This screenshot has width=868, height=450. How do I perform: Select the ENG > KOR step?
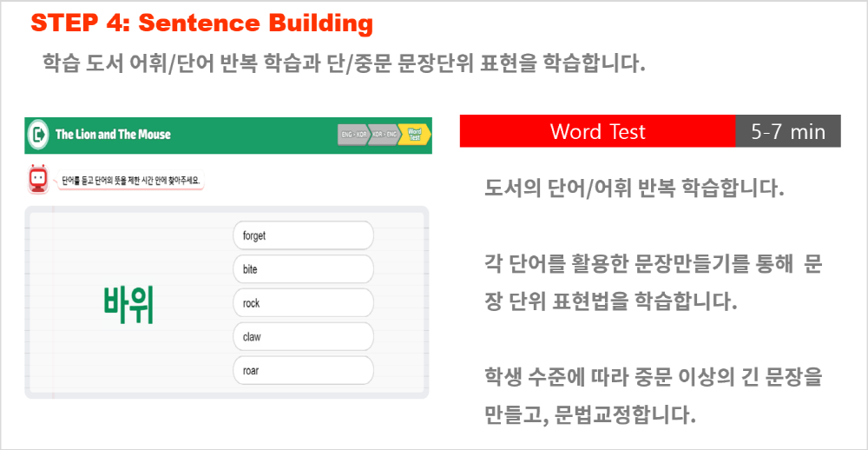tap(352, 135)
